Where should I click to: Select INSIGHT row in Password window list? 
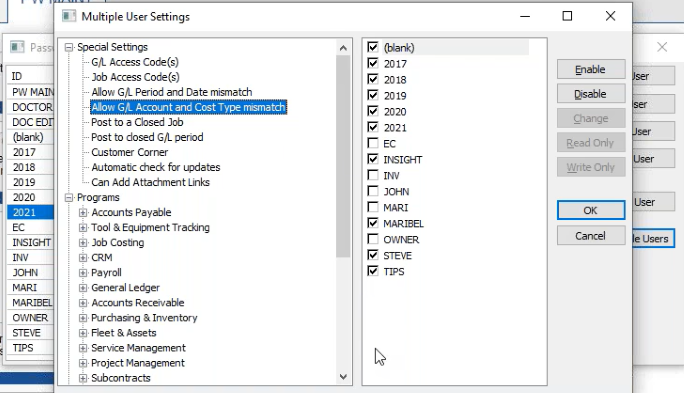pos(31,243)
